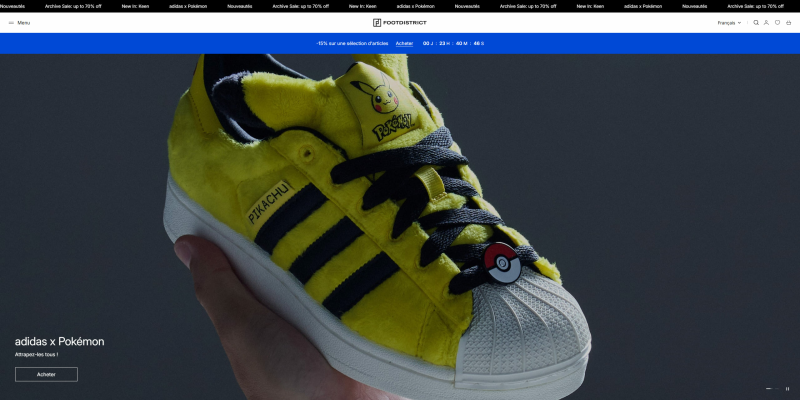The image size is (800, 400).
Task: Click the "-15% sur une sélection d'articles" text
Action: tap(352, 43)
